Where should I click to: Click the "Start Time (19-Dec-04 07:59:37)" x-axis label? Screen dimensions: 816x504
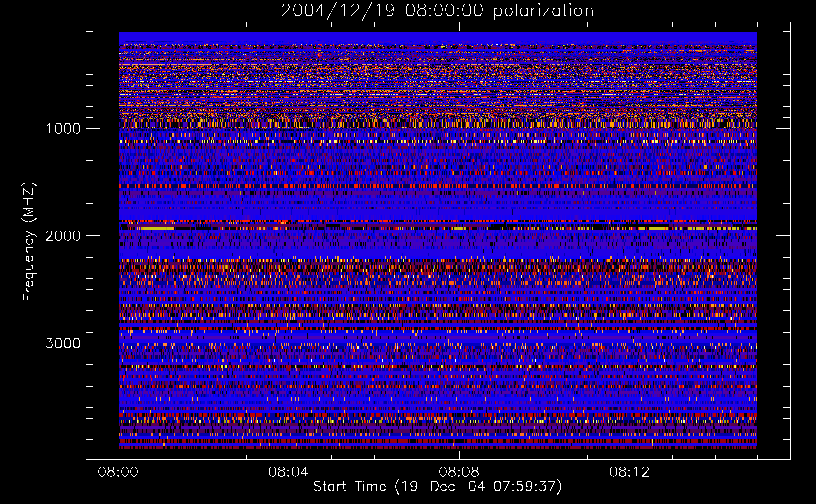pyautogui.click(x=437, y=487)
